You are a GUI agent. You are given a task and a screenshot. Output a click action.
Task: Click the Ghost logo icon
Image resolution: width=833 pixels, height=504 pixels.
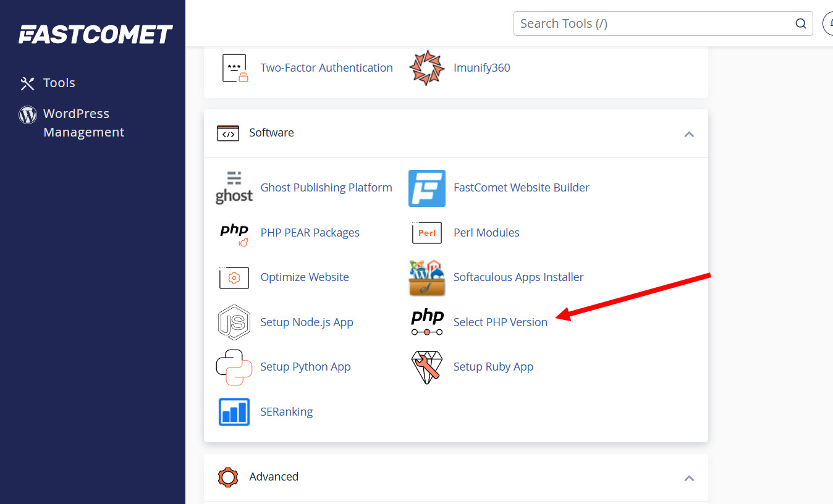point(234,188)
